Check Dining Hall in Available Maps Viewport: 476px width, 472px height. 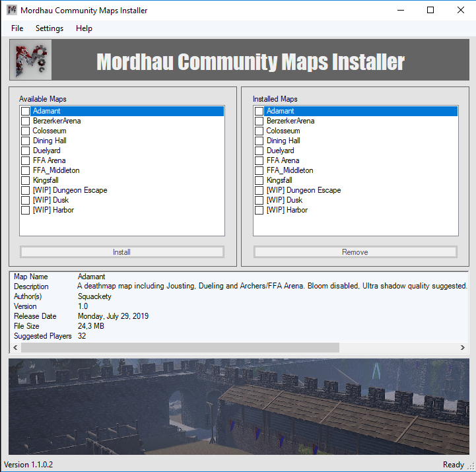click(x=26, y=141)
